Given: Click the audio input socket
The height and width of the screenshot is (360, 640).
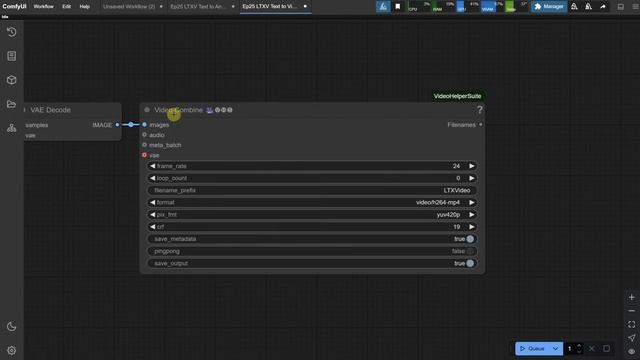Looking at the screenshot, I should 144,135.
